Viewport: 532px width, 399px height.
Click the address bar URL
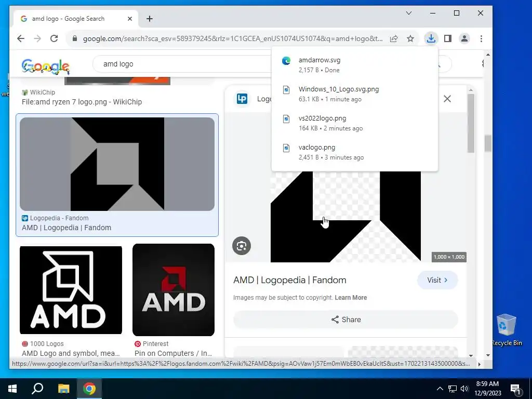pyautogui.click(x=233, y=38)
